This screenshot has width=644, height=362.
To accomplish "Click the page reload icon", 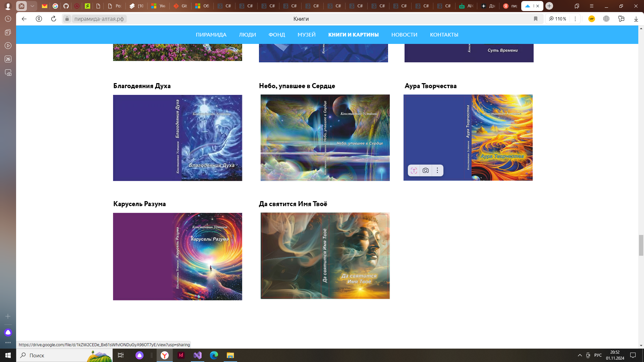I will click(x=54, y=19).
